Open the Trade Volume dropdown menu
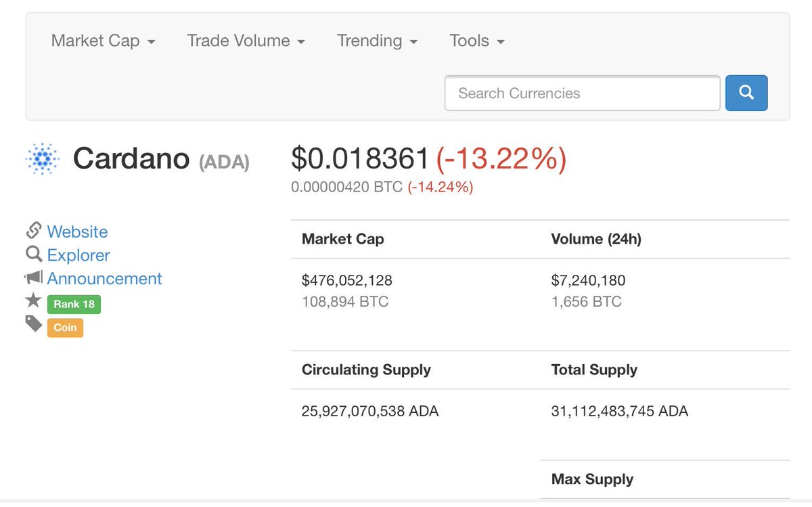Viewport: 812px width, 507px height. [x=246, y=41]
